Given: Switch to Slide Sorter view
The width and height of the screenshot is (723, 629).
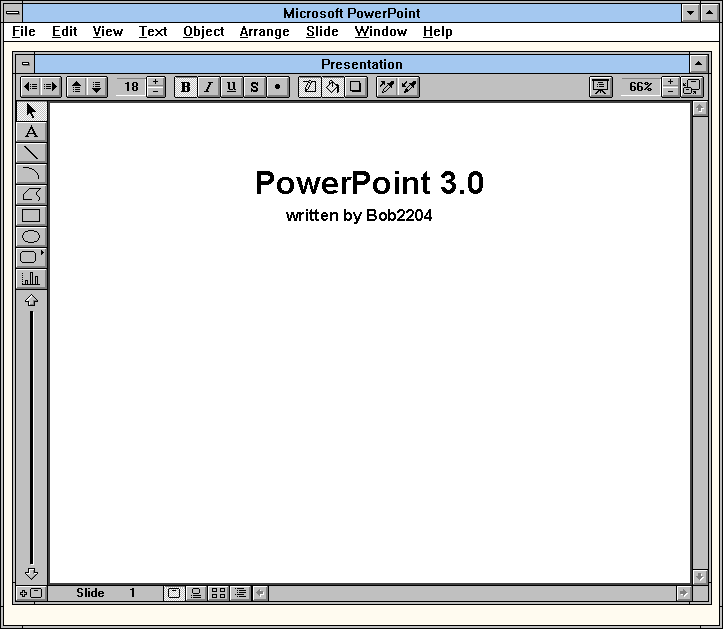Looking at the screenshot, I should 218,593.
